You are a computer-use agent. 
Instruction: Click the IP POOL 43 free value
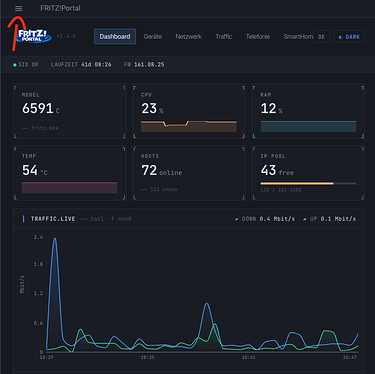[x=277, y=171]
